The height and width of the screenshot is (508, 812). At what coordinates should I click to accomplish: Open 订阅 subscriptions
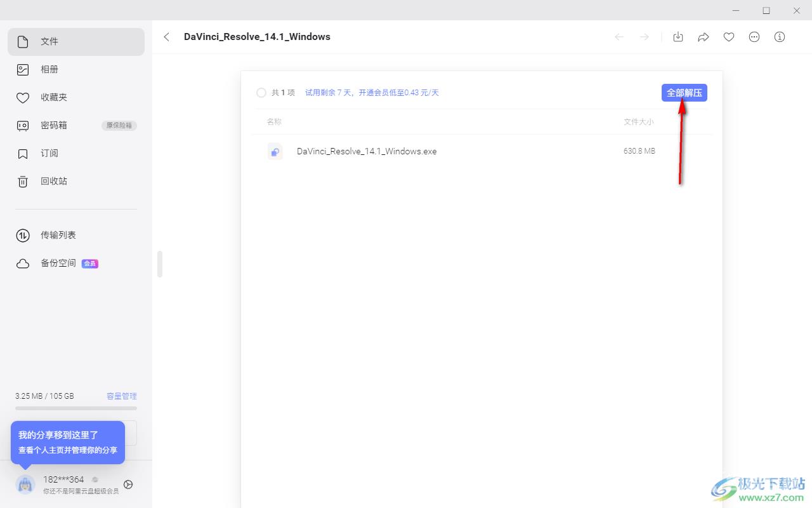pyautogui.click(x=76, y=154)
